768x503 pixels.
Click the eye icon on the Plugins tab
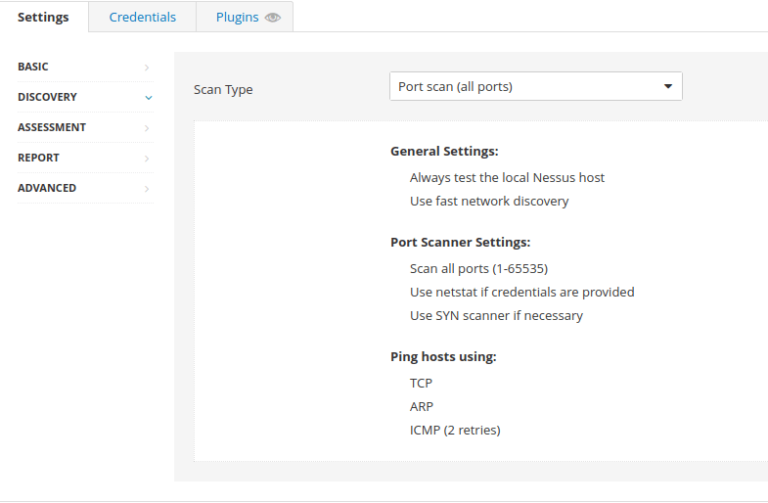(x=272, y=17)
